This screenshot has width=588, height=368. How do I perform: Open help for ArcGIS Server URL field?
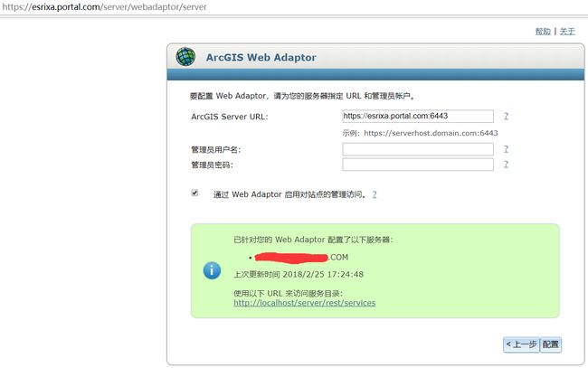point(506,116)
